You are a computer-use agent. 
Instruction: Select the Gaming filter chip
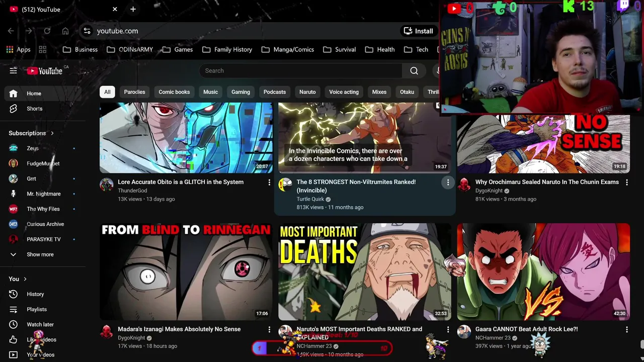[x=240, y=92]
